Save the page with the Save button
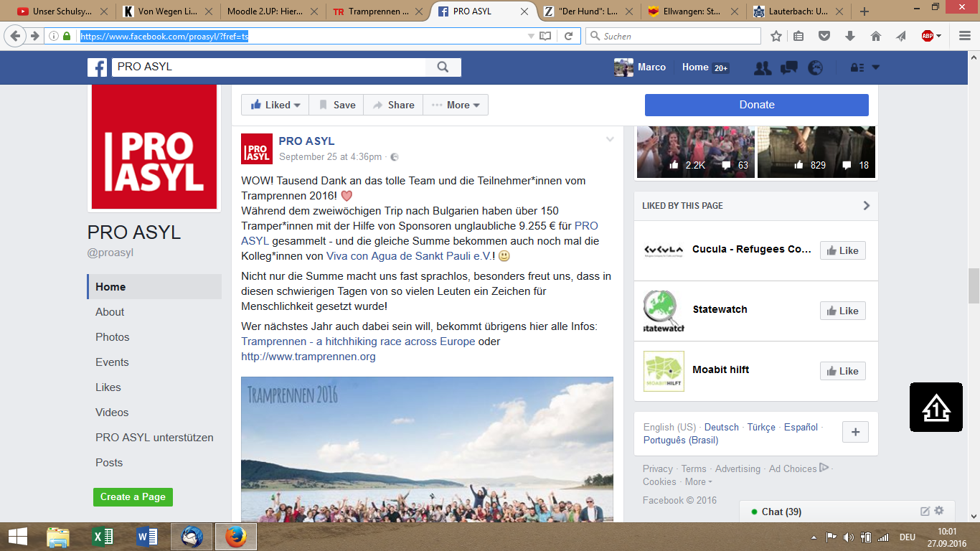Image resolution: width=980 pixels, height=551 pixels. click(x=336, y=105)
